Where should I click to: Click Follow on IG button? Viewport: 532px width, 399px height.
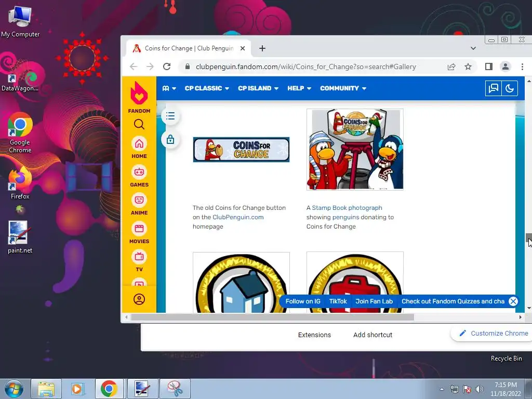point(303,301)
